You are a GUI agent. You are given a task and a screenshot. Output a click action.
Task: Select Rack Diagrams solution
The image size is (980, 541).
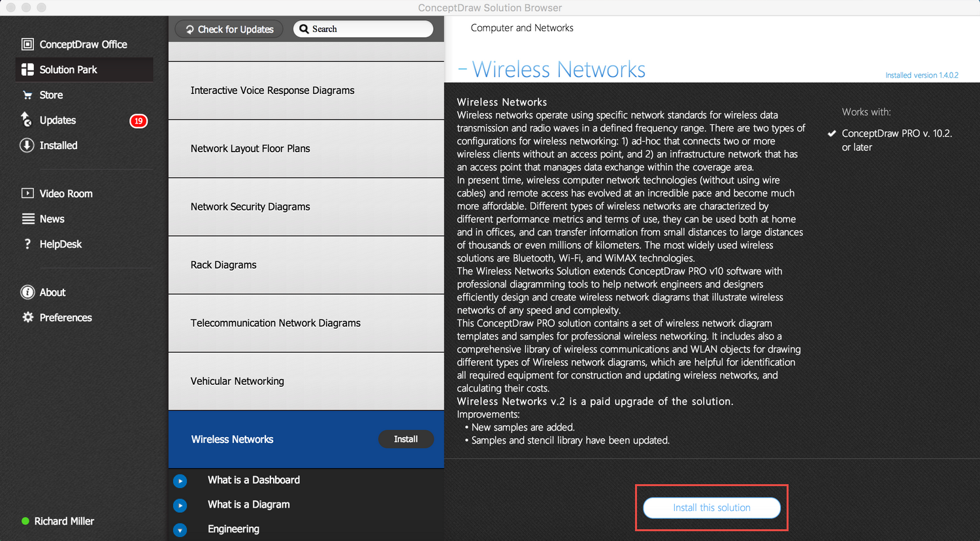point(306,265)
